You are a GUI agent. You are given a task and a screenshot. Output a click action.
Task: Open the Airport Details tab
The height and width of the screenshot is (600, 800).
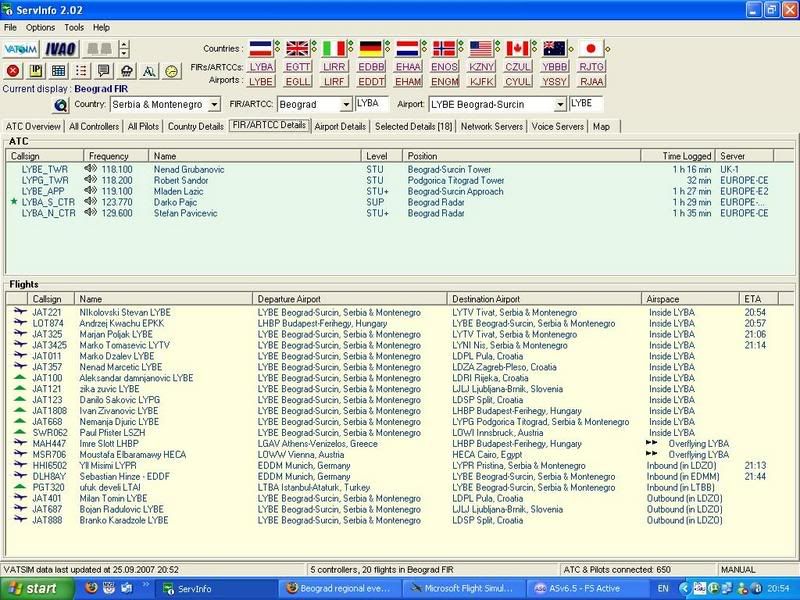coord(340,127)
